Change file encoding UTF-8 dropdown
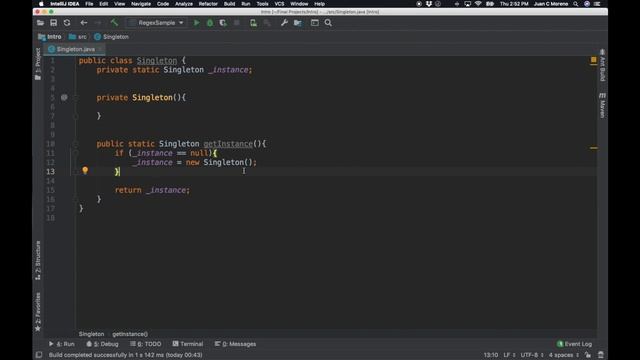The image size is (640, 360). pyautogui.click(x=532, y=355)
